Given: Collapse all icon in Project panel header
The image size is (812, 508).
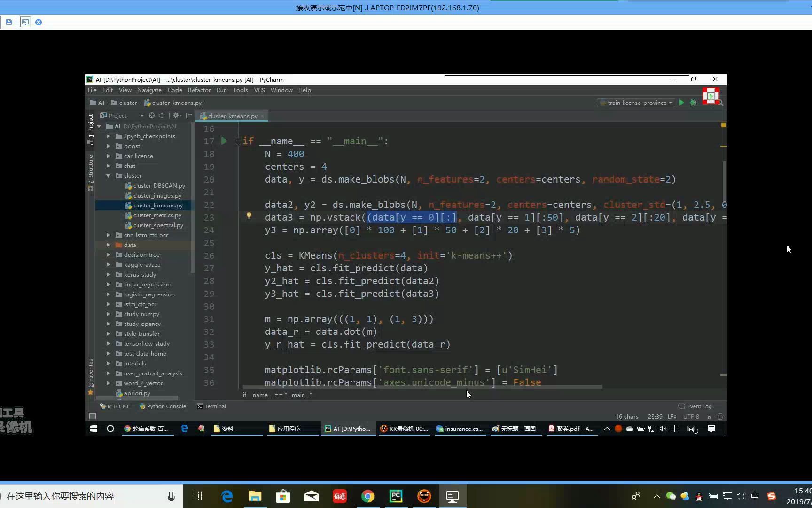Looking at the screenshot, I should pos(162,115).
